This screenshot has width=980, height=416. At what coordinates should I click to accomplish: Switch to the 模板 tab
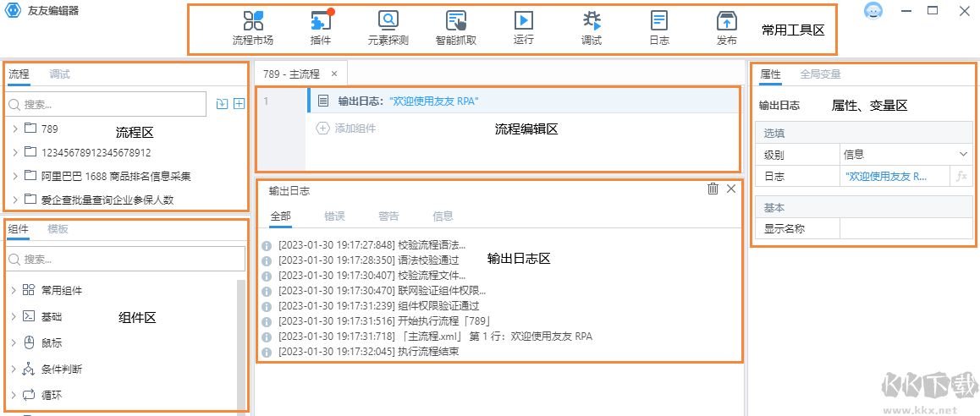pyautogui.click(x=58, y=229)
